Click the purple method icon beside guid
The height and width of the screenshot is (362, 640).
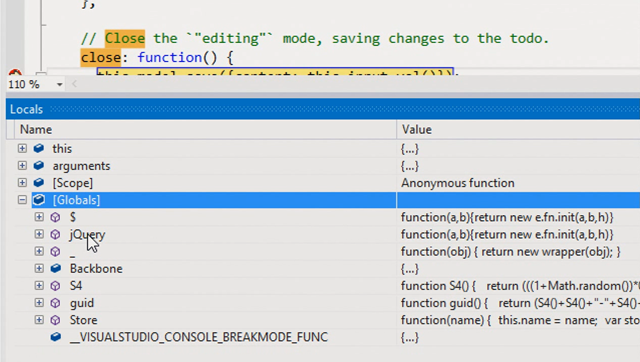point(56,303)
